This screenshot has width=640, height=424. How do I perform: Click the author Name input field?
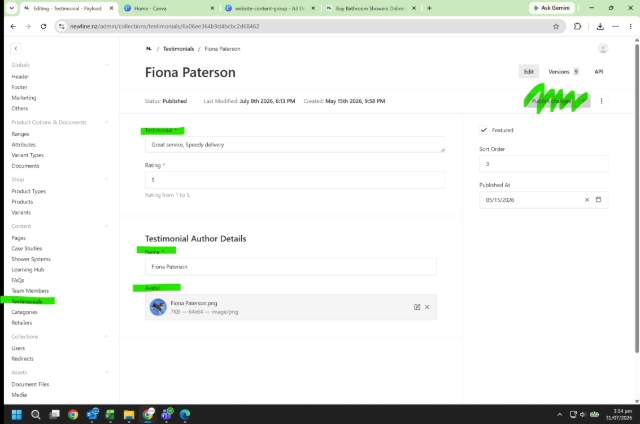pyautogui.click(x=291, y=266)
